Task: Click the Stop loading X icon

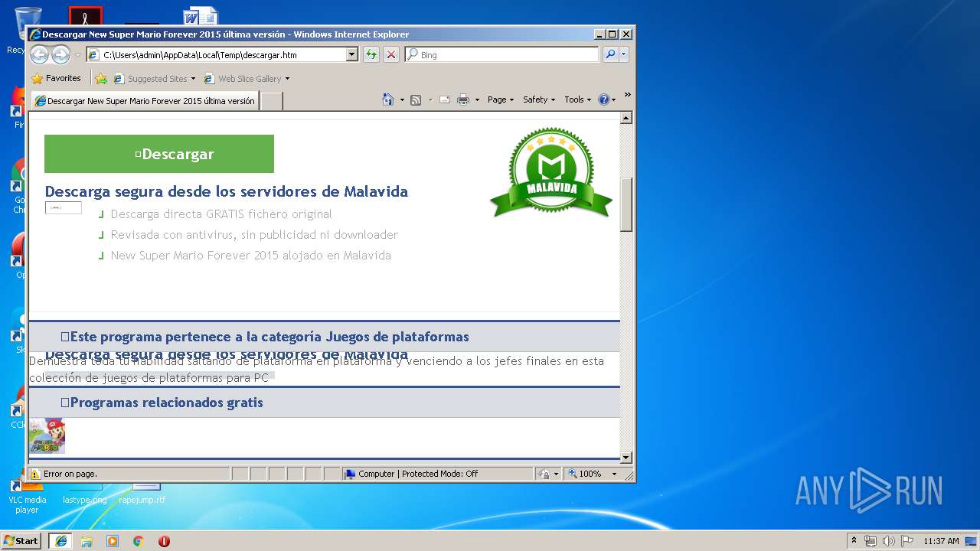Action: click(x=391, y=55)
